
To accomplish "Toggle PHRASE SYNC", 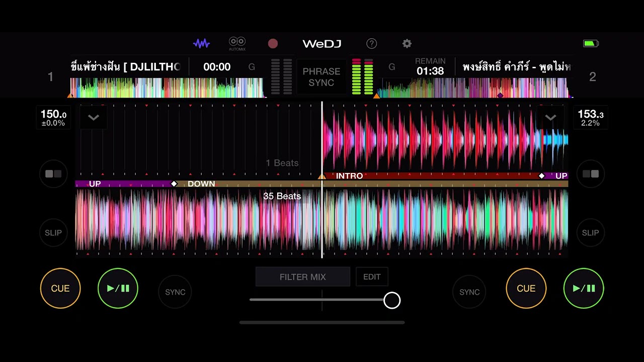I will pos(321,77).
